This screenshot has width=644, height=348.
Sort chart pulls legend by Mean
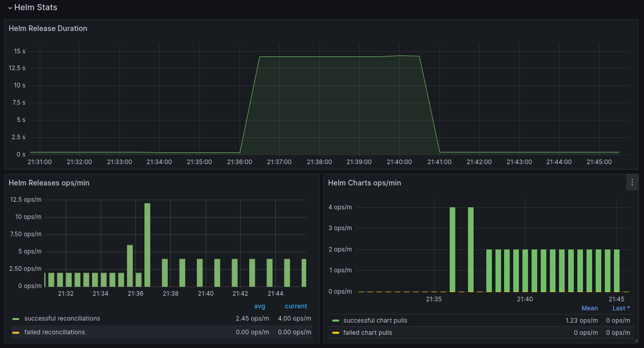pos(590,308)
